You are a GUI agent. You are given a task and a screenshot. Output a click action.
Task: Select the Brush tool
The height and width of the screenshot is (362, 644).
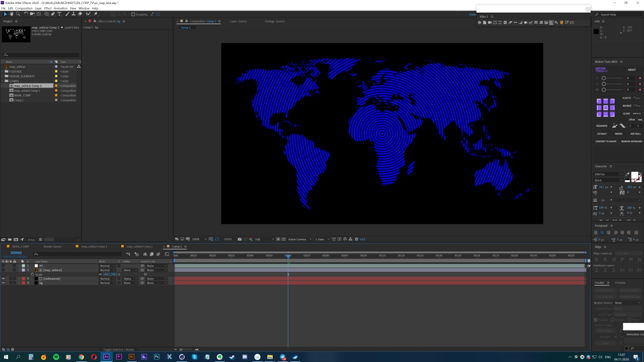tap(67, 14)
